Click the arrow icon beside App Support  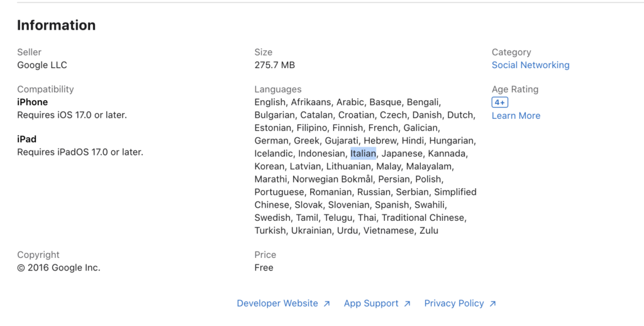[x=407, y=304]
